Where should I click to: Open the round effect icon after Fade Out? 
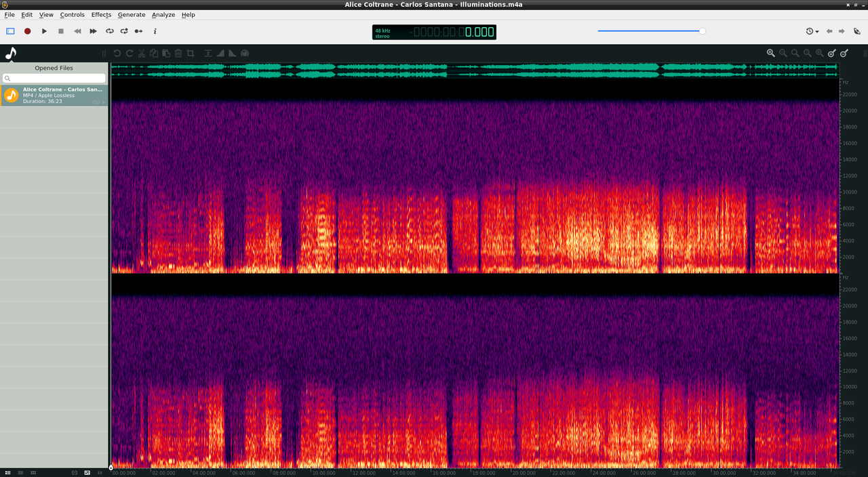pos(245,53)
